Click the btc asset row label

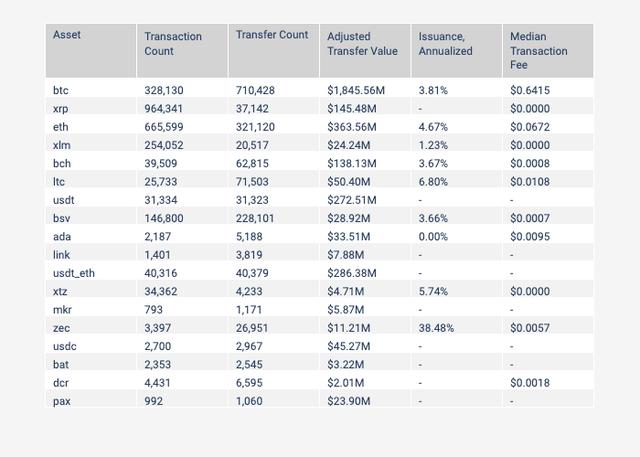[60, 90]
